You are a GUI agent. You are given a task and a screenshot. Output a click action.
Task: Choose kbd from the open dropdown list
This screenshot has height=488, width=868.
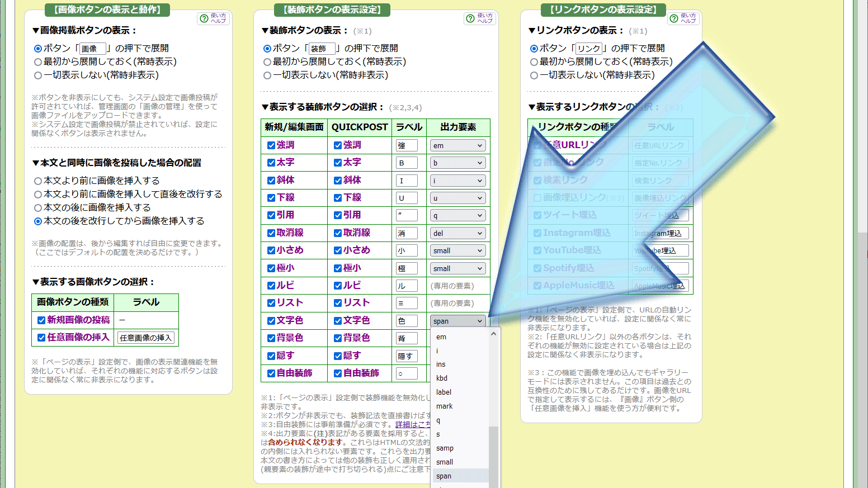(x=460, y=378)
